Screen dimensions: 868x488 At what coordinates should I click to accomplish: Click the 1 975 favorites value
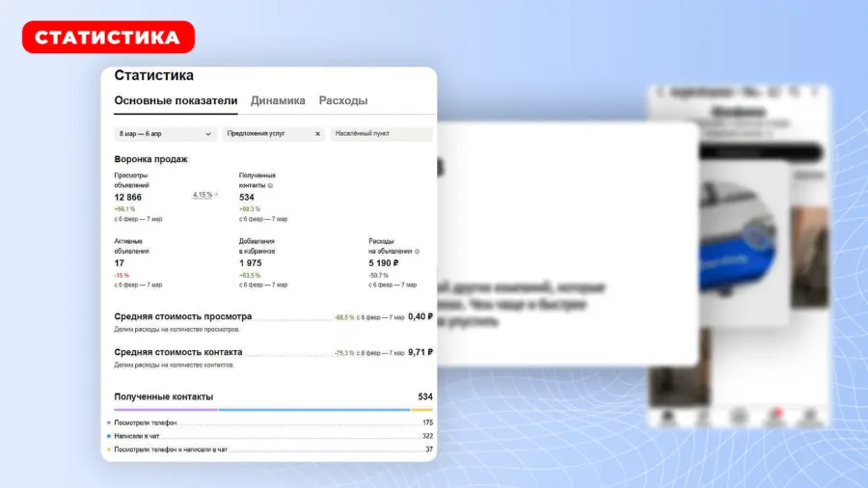coord(250,263)
